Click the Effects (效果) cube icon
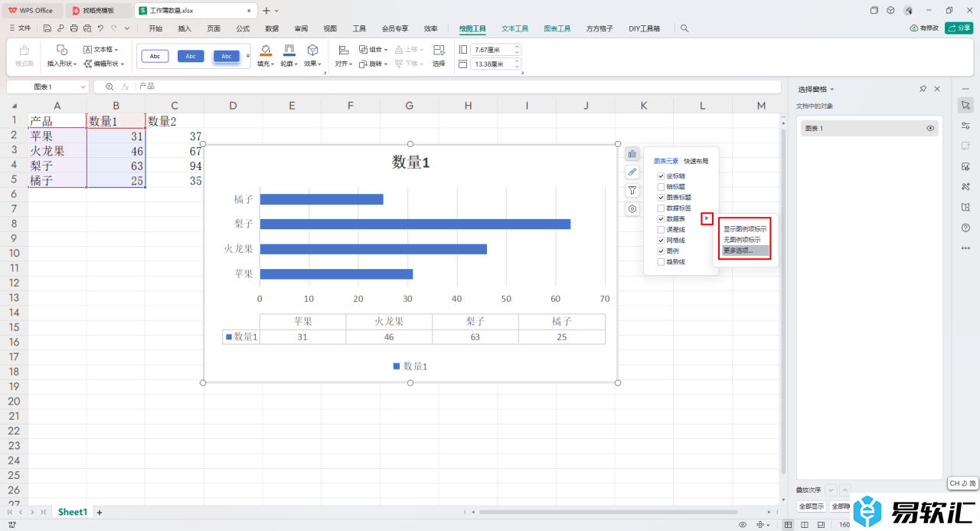Screen dimensions: 980x531 tap(312, 50)
